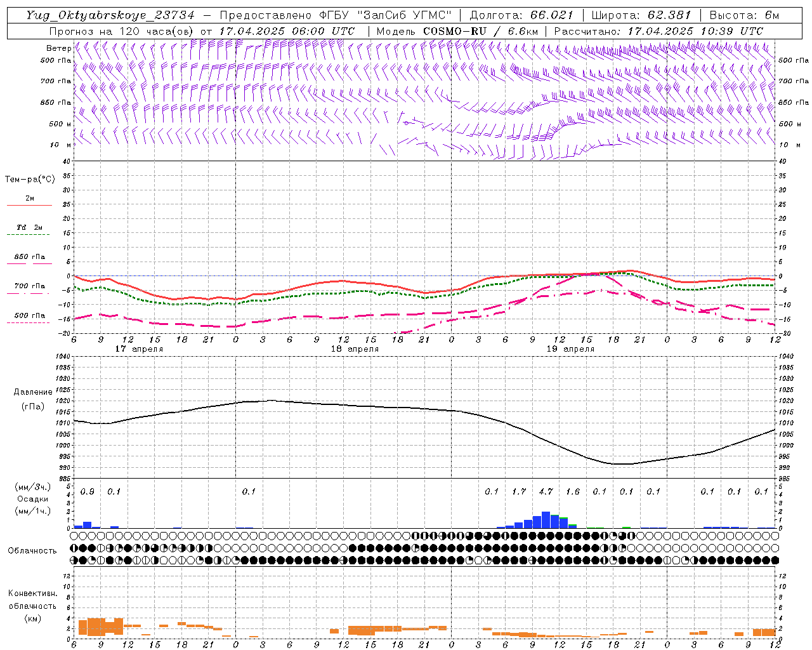Select the Давление pressure panel label
The image size is (812, 650).
33,392
